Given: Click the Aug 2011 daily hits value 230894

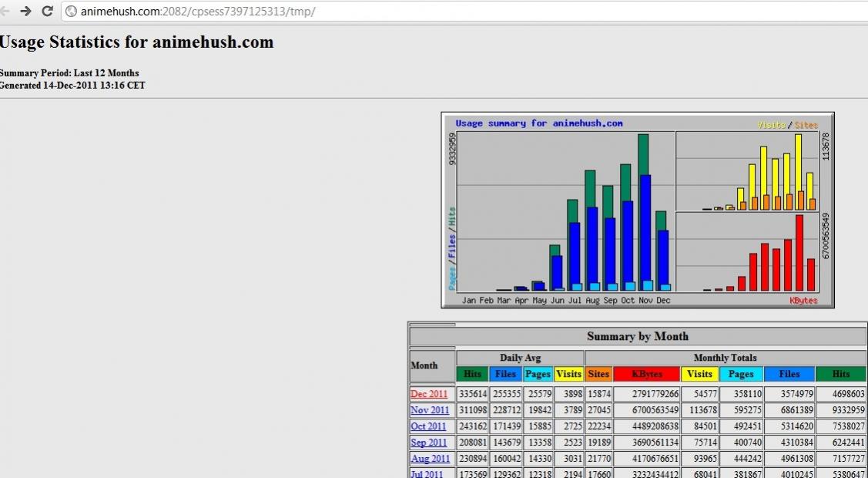Looking at the screenshot, I should tap(472, 459).
